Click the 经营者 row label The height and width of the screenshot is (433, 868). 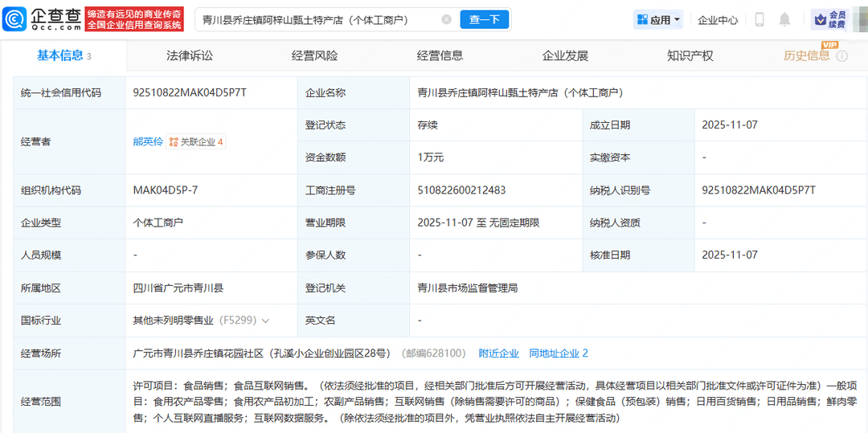(35, 141)
